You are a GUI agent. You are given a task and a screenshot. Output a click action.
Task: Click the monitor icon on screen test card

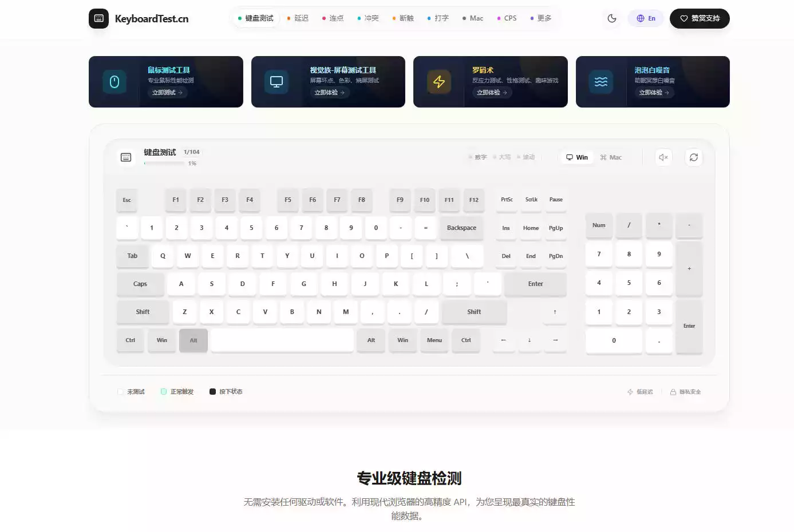pyautogui.click(x=276, y=82)
